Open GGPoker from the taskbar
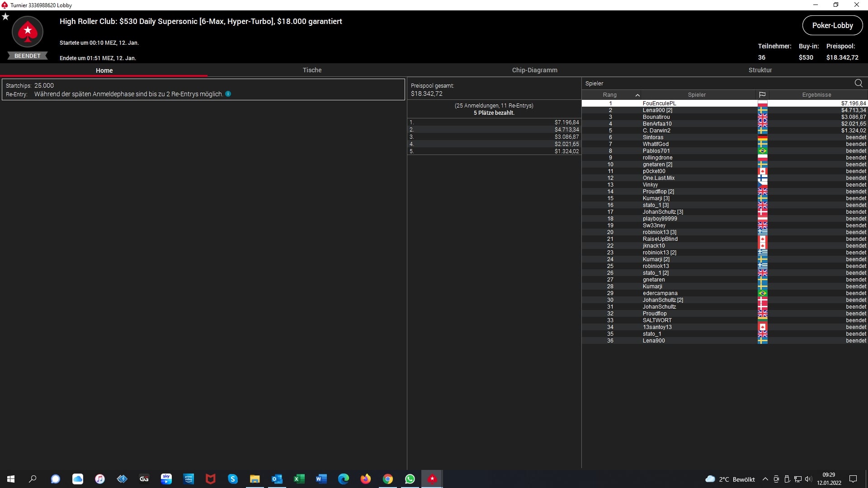This screenshot has height=488, width=868. point(144,479)
